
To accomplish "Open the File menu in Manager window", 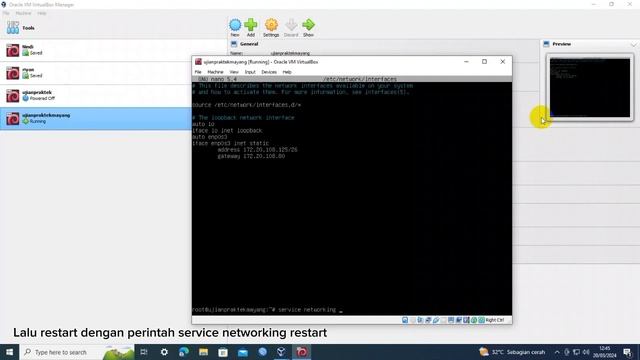I will (x=6, y=13).
